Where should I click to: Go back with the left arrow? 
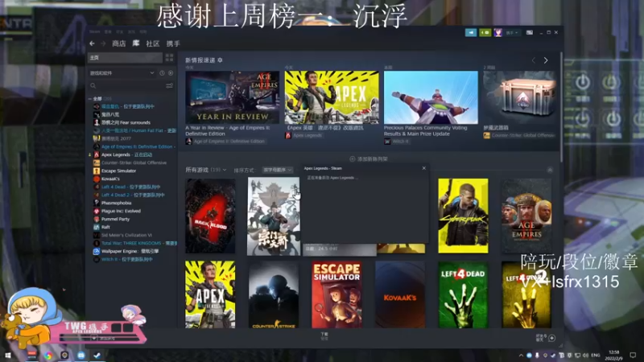(x=92, y=43)
